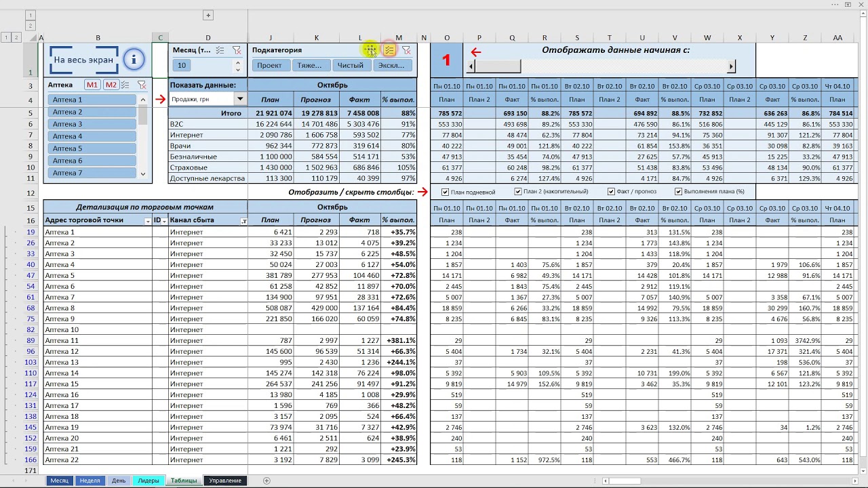
Task: Click the Аптека 11 address cell
Action: [x=97, y=340]
